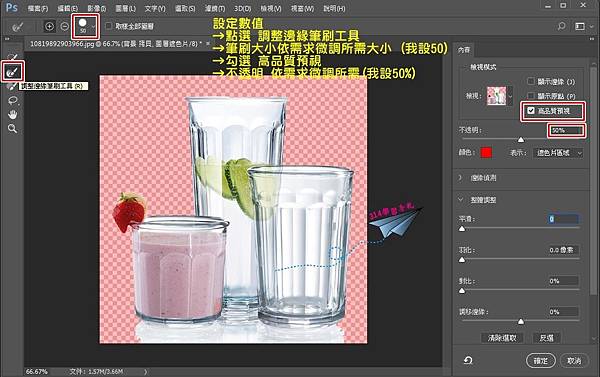Click the workspace layout icon at top right
The width and height of the screenshot is (600, 377).
(580, 26)
